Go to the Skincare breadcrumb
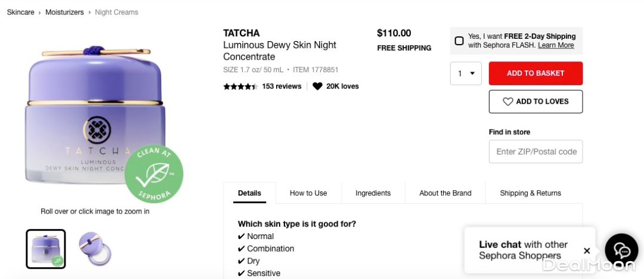This screenshot has height=279, width=644. point(20,12)
